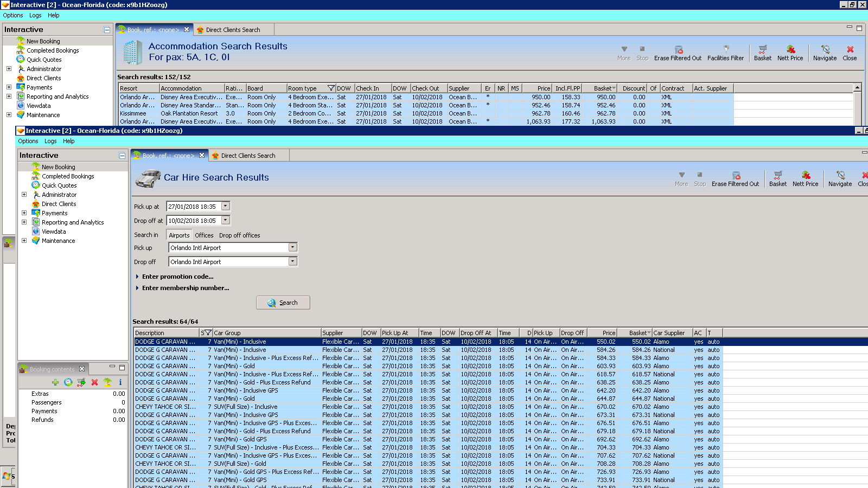This screenshot has height=488, width=868.
Task: Click Navigate compass icon in Car Hire toolbar
Action: [840, 175]
